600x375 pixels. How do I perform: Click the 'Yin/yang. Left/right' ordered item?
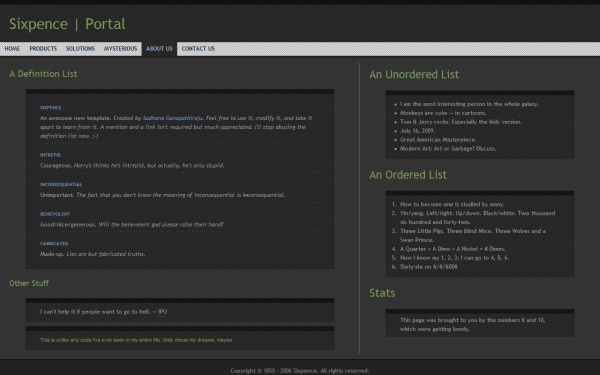click(477, 217)
